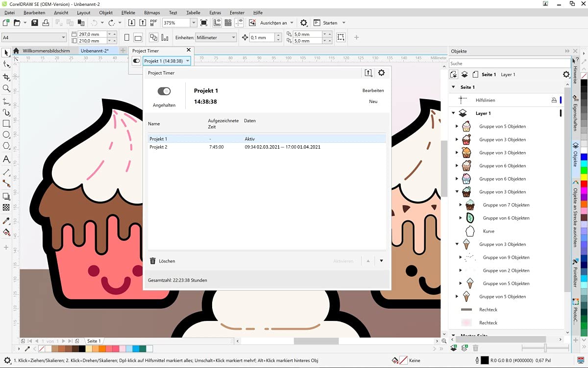Select the Interactive Fill bucket tool
The image size is (588, 368).
point(6,232)
